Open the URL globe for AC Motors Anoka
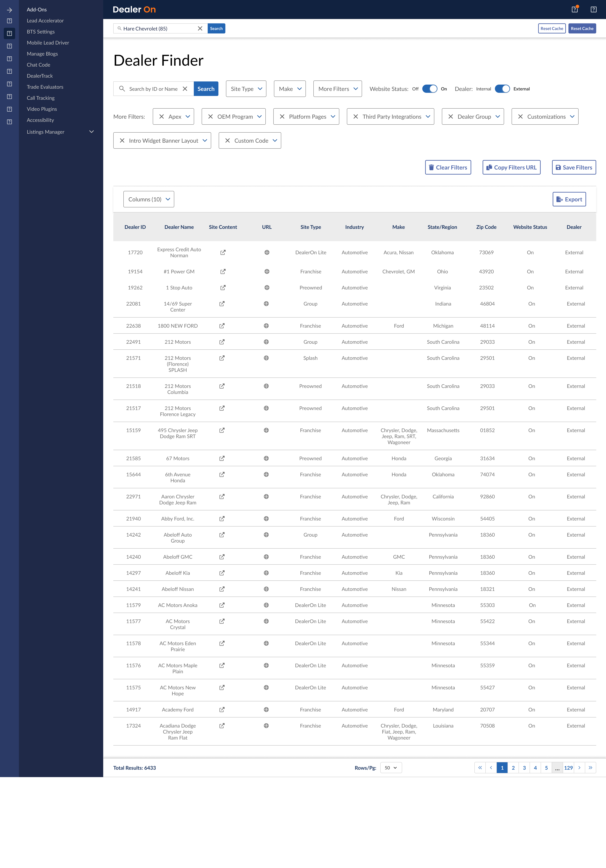The image size is (606, 868). coord(266,605)
